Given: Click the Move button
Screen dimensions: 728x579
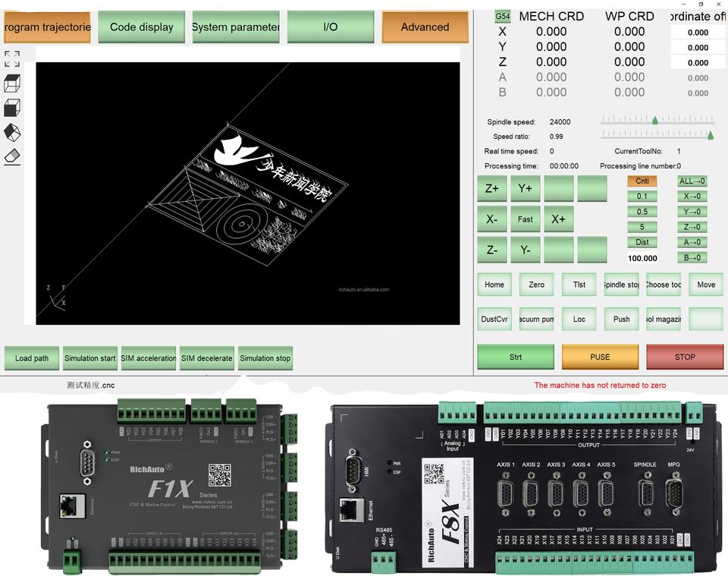Looking at the screenshot, I should [706, 285].
